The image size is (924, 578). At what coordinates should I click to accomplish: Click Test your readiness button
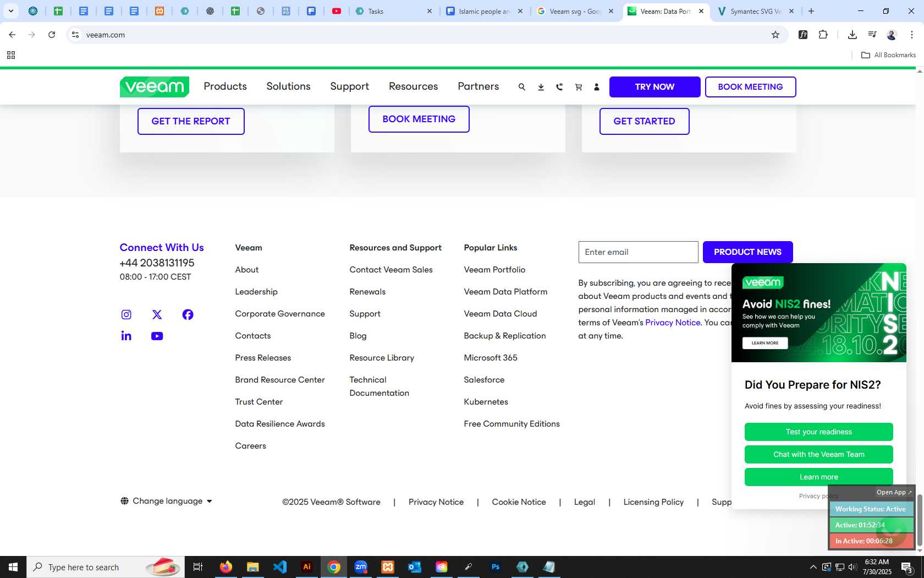tap(819, 432)
